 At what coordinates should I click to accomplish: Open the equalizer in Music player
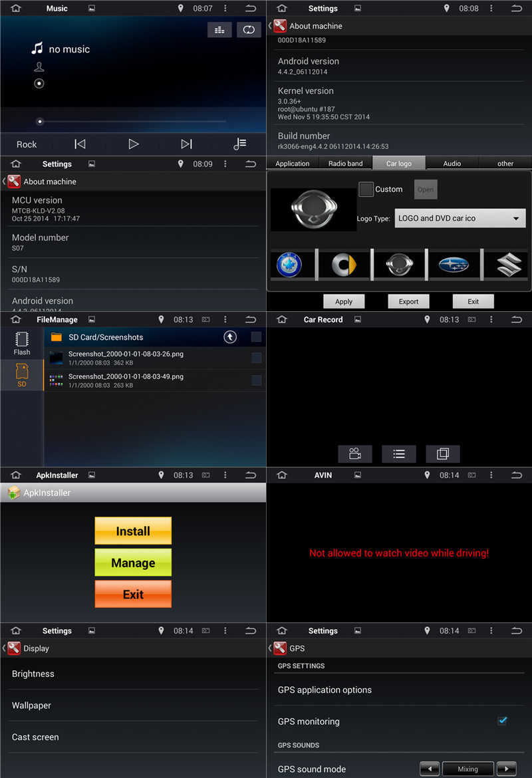point(219,30)
